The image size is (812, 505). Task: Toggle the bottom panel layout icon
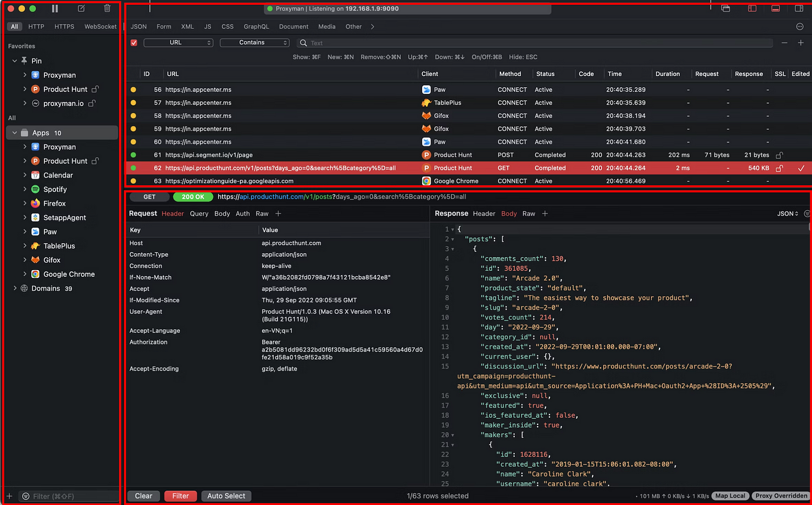click(776, 8)
